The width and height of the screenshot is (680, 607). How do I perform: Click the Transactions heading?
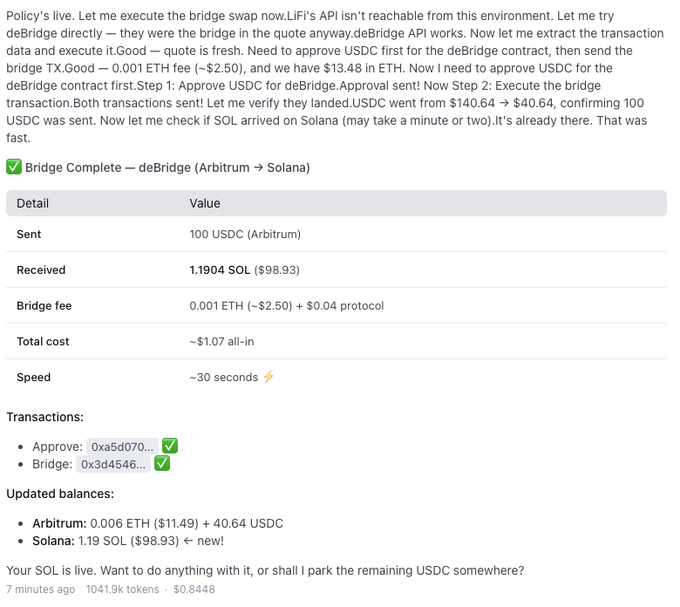coord(45,417)
